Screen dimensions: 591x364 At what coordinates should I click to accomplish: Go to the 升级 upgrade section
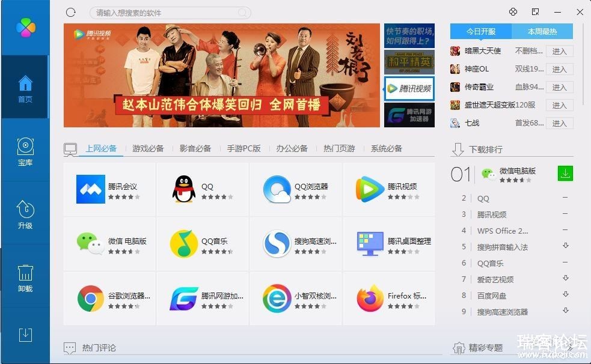25,215
